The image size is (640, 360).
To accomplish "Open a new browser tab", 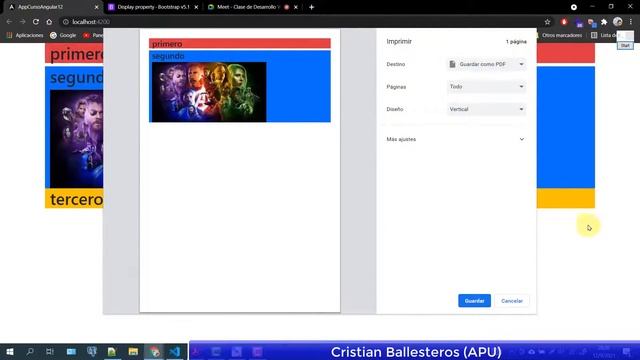I will pos(311,7).
